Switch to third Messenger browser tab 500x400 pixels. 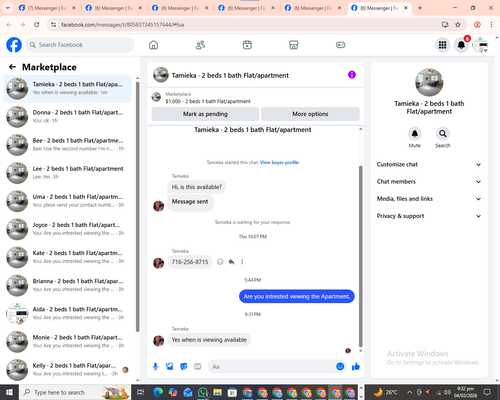(x=180, y=8)
